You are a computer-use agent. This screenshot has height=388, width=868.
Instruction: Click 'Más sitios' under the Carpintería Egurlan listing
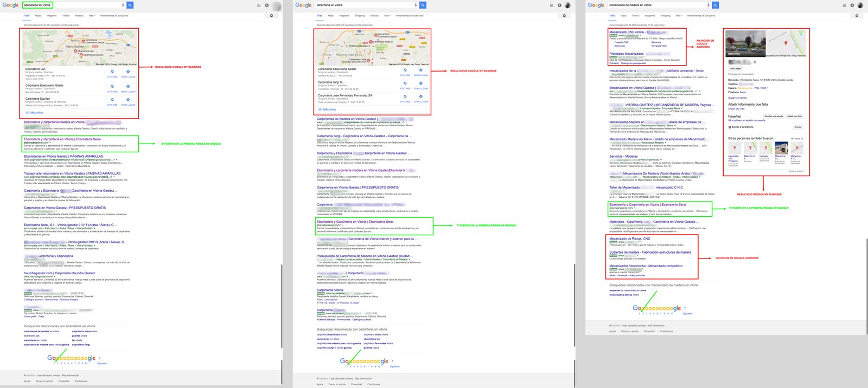(36, 113)
